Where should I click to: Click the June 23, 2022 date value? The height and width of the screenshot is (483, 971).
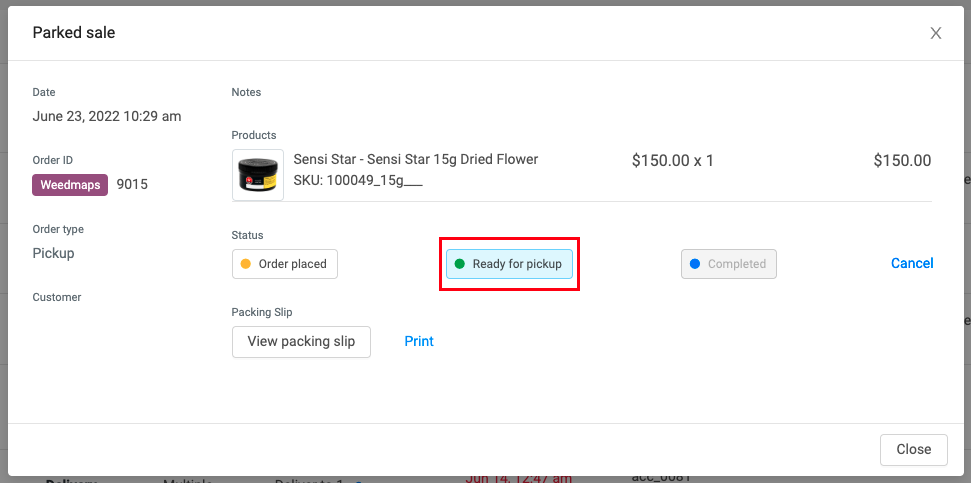pos(107,116)
